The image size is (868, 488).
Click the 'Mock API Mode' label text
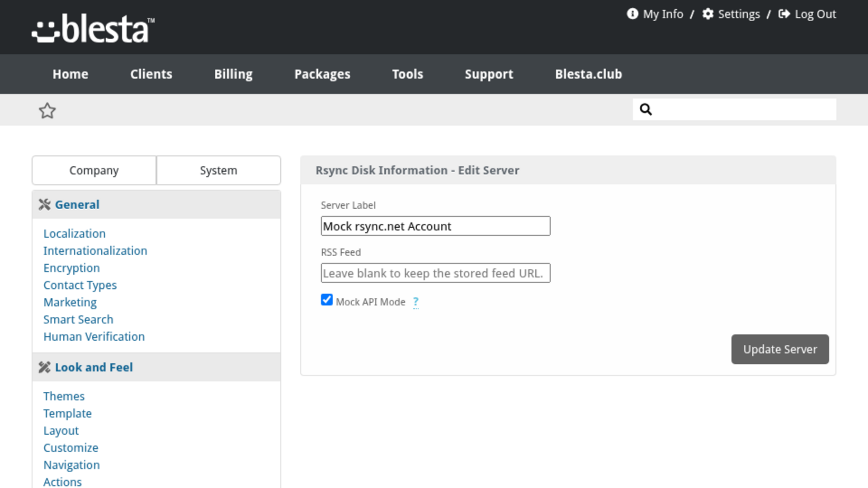coord(370,302)
